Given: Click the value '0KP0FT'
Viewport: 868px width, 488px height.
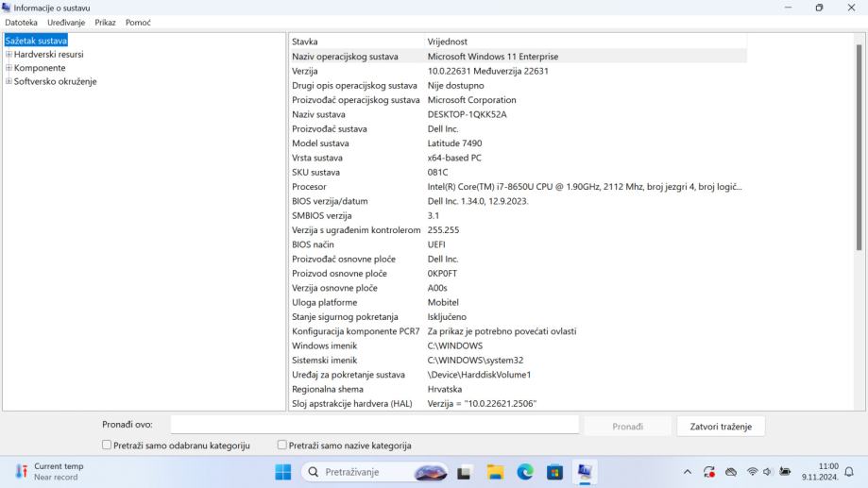Looking at the screenshot, I should pos(442,274).
